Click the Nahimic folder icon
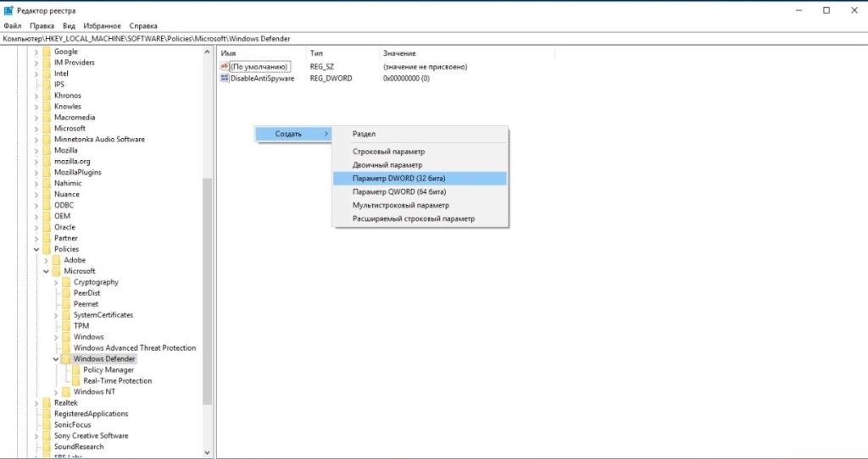 (47, 183)
